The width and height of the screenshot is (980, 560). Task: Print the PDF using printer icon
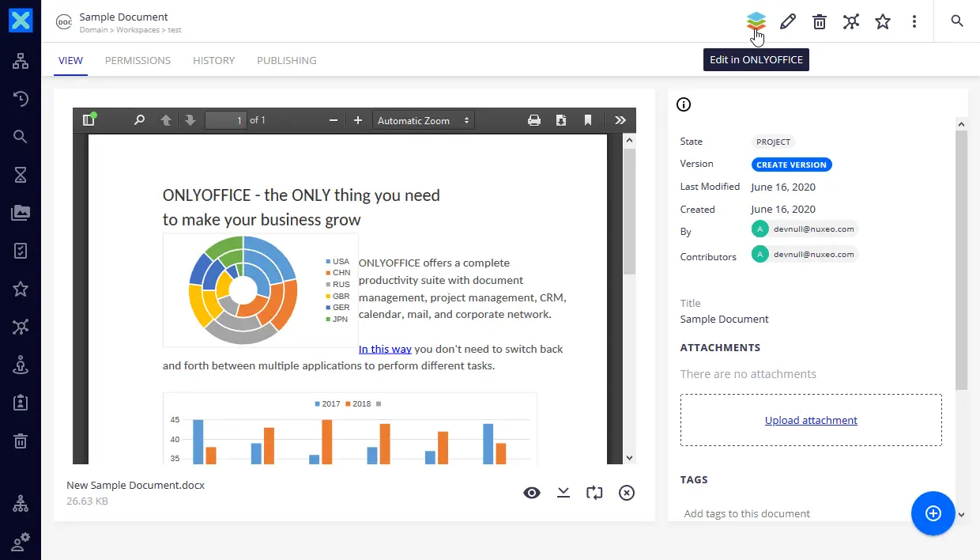[x=534, y=120]
